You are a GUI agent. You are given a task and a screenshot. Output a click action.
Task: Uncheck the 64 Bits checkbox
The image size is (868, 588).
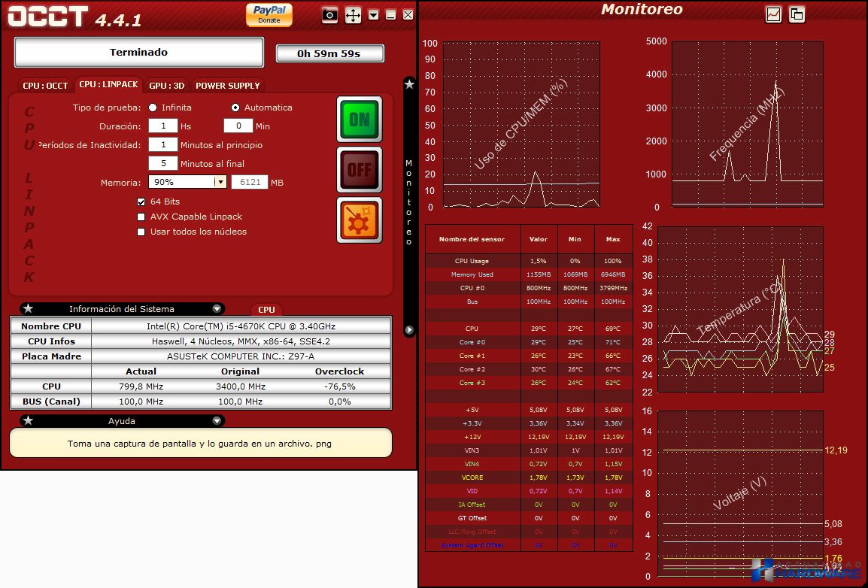click(x=141, y=202)
